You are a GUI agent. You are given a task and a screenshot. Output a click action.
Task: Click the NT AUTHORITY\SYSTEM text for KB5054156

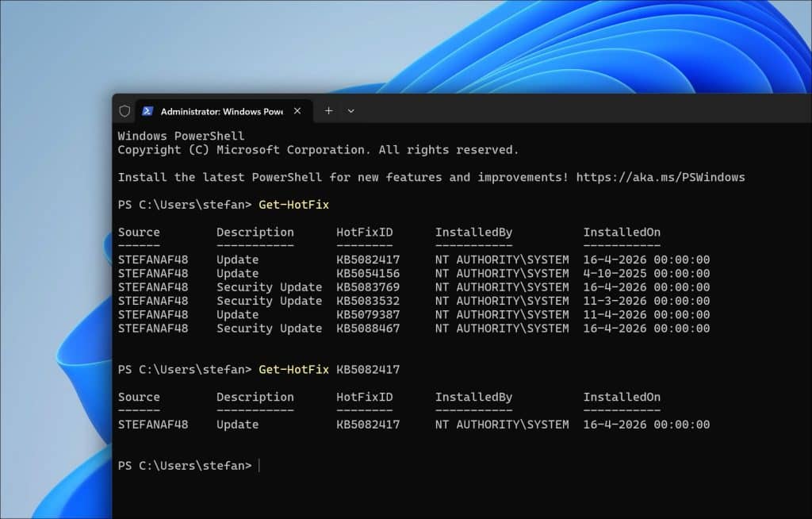[x=501, y=273]
